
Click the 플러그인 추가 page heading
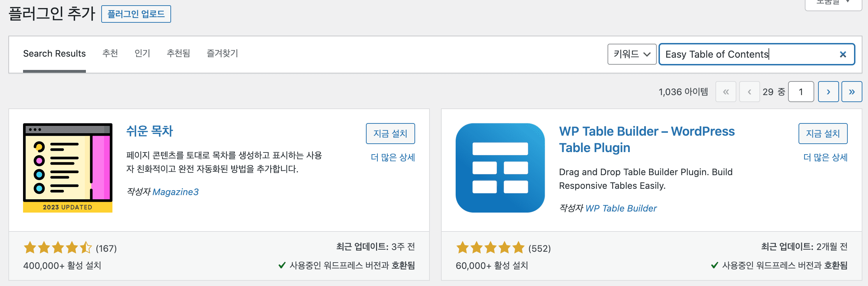point(52,14)
